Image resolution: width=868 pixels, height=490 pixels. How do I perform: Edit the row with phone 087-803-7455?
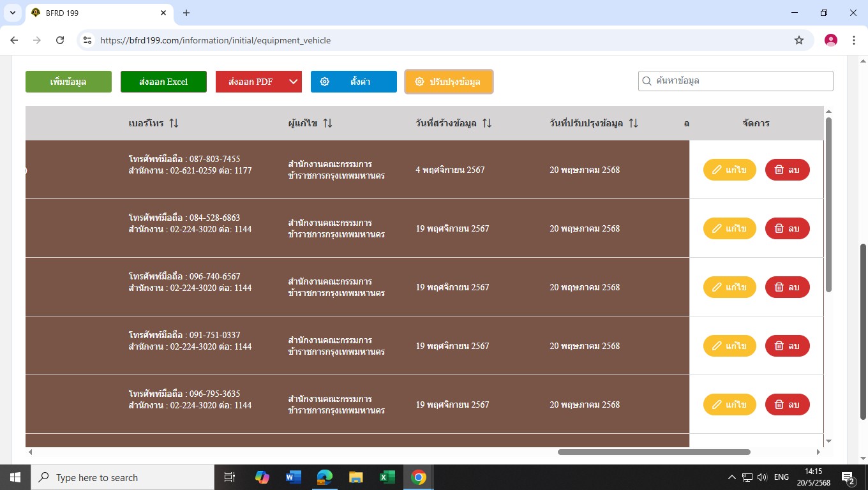(x=729, y=170)
